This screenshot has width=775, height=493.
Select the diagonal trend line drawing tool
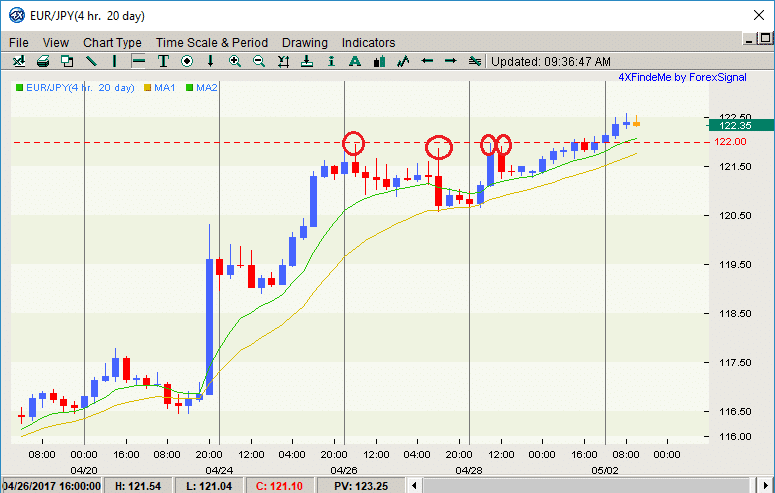tap(91, 61)
